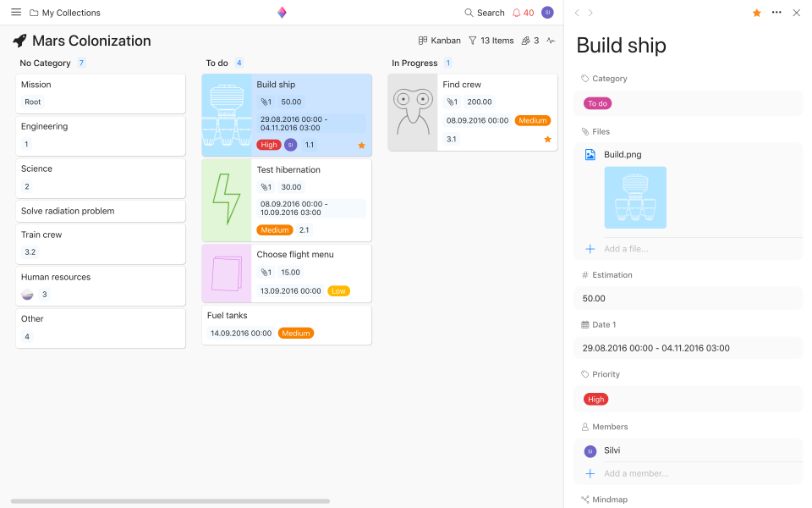Unstar the Find crew card

coord(547,138)
